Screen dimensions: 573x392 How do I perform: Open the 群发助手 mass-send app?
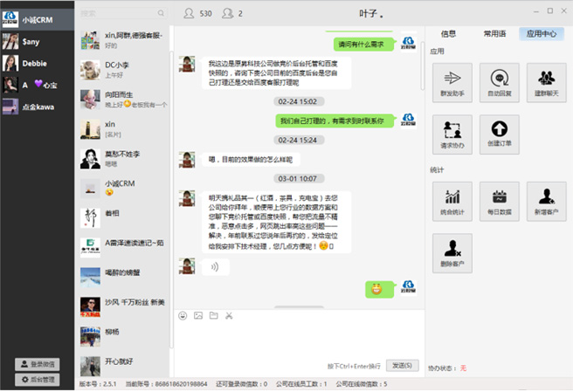(452, 83)
